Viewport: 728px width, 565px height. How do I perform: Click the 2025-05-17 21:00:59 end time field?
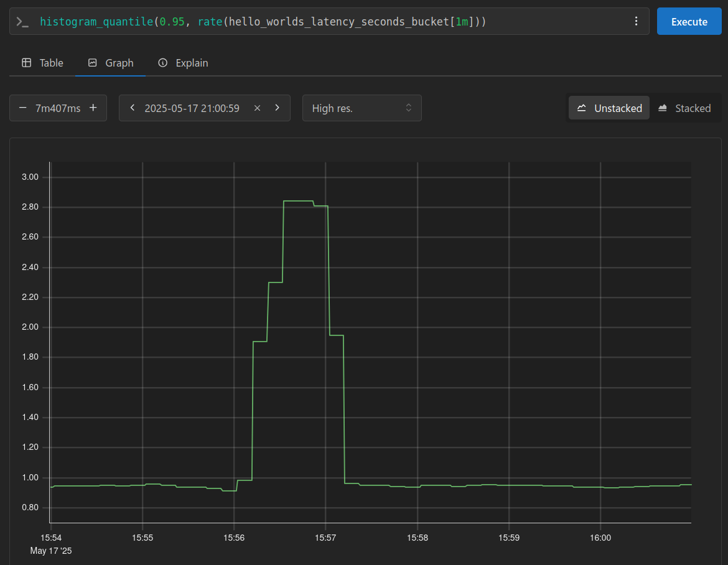(192, 108)
